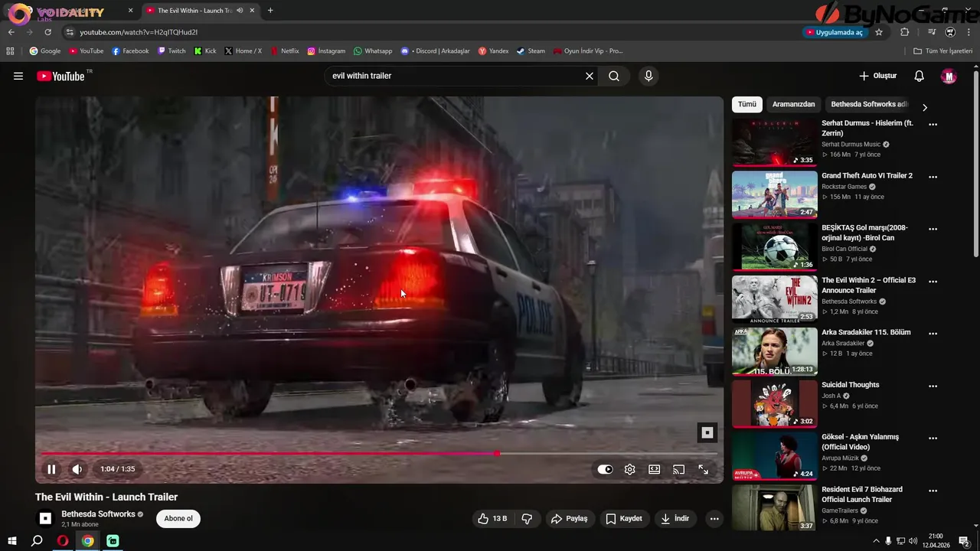Open options for Arka Sıradakiler 115. Bölüm
Image resolution: width=980 pixels, height=551 pixels.
(x=933, y=334)
